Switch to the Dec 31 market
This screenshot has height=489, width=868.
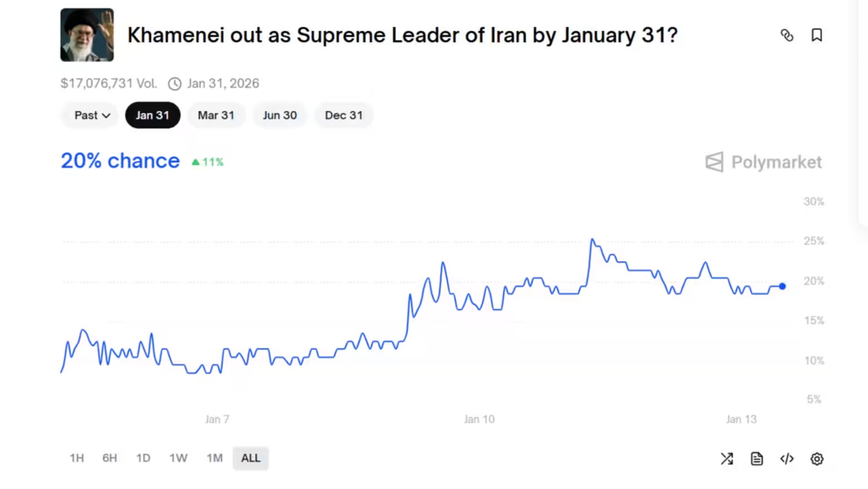click(x=343, y=115)
